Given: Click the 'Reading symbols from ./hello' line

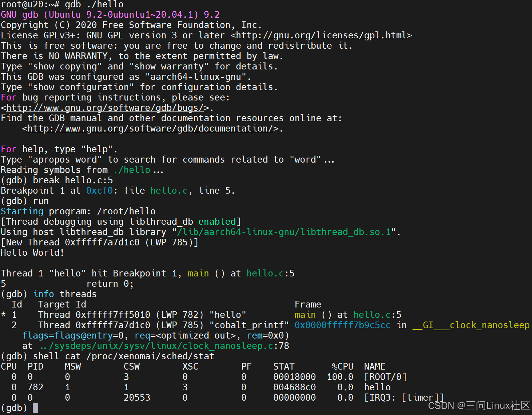Looking at the screenshot, I should coord(82,170).
